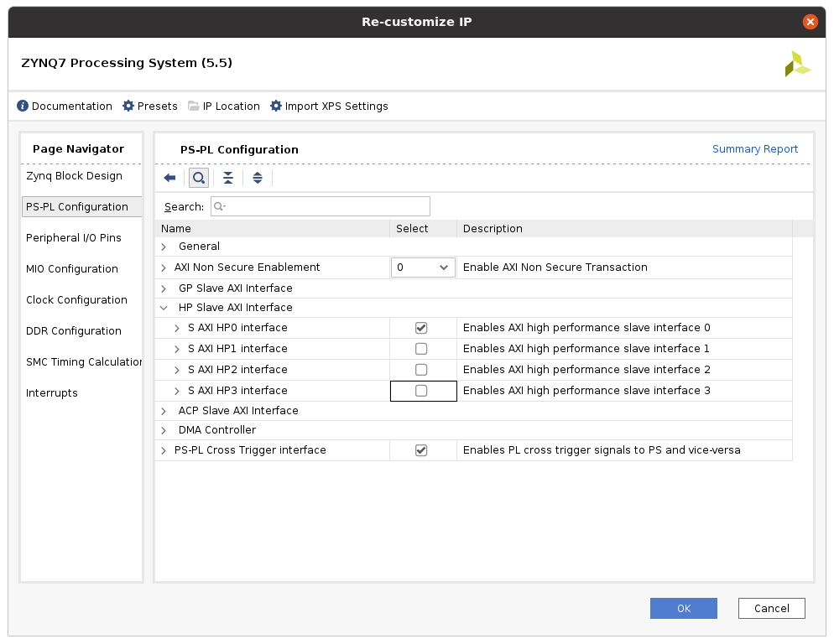The height and width of the screenshot is (644, 834).
Task: Click the Expand All toolbar icon
Action: coord(258,178)
